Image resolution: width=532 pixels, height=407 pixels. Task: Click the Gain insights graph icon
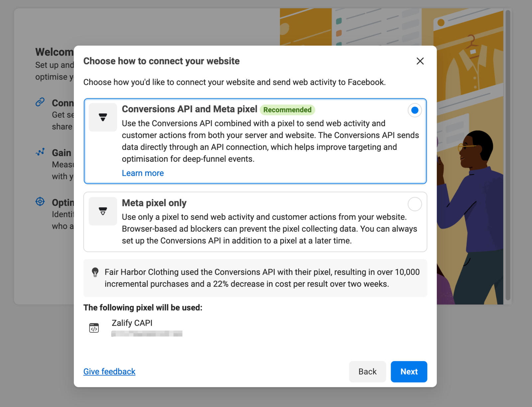tap(40, 152)
